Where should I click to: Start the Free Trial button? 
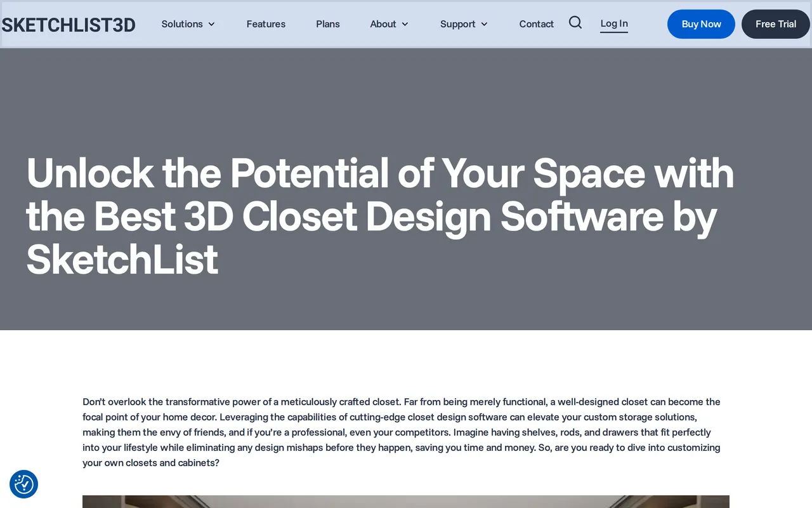pyautogui.click(x=776, y=24)
